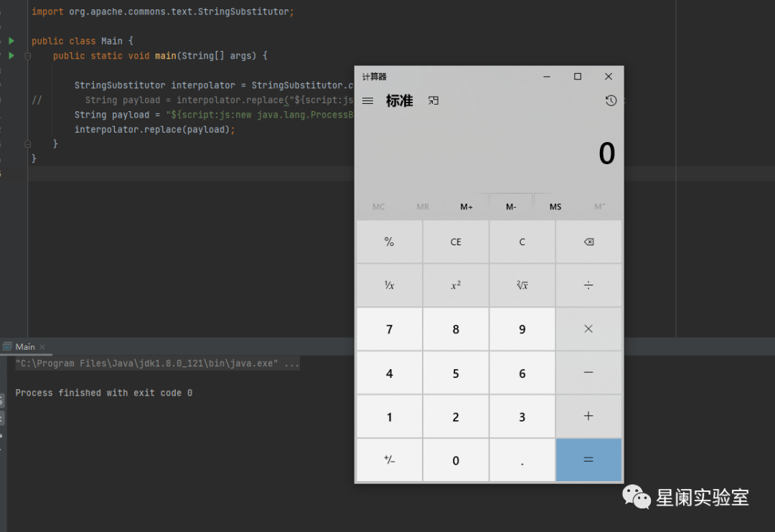
Task: Click digit 2 on the calculator
Action: click(456, 416)
